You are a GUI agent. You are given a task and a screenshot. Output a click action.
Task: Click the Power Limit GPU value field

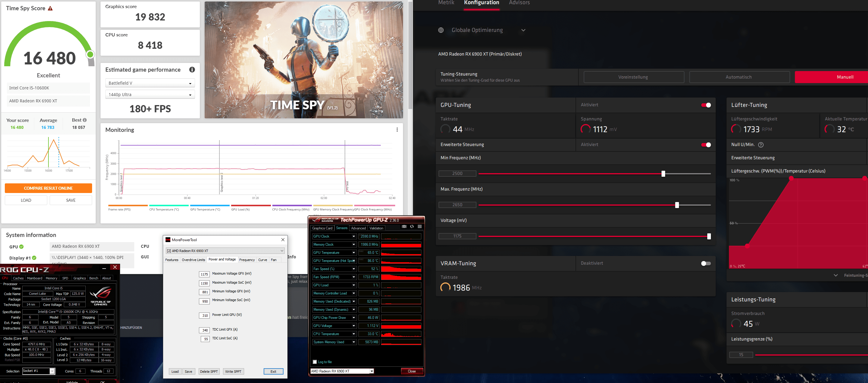(x=205, y=316)
